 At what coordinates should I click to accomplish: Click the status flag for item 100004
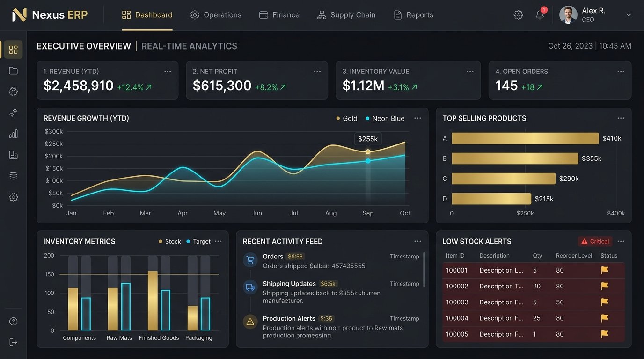[x=605, y=318]
